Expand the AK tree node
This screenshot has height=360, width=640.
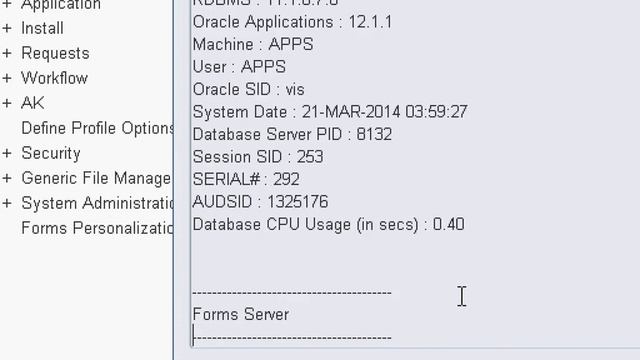(x=7, y=103)
